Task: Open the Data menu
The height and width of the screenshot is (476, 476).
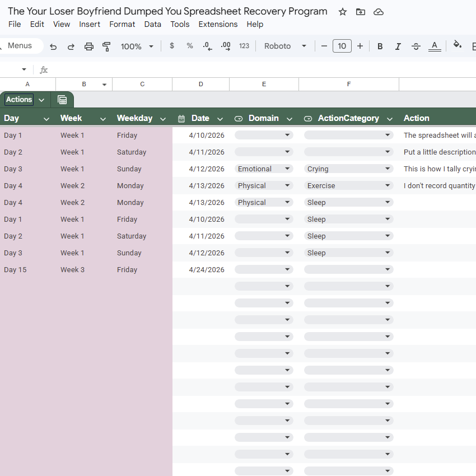Action: click(x=153, y=24)
